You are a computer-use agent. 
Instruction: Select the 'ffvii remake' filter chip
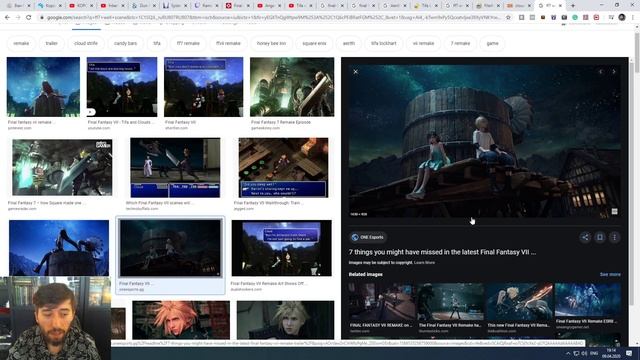[228, 43]
